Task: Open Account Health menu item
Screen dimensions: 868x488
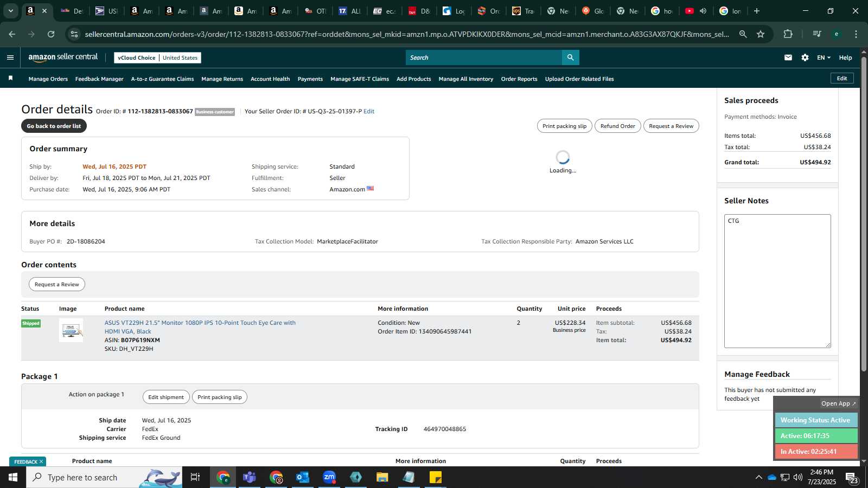Action: click(x=270, y=79)
